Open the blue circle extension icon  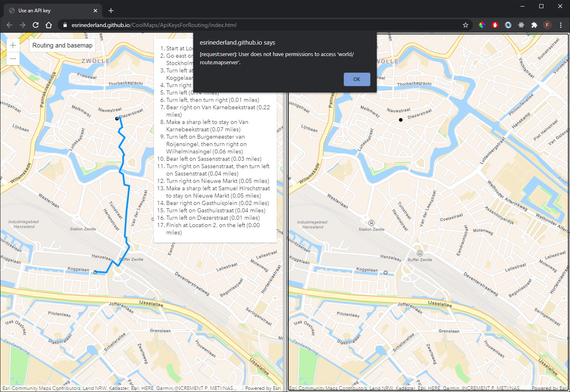(508, 25)
